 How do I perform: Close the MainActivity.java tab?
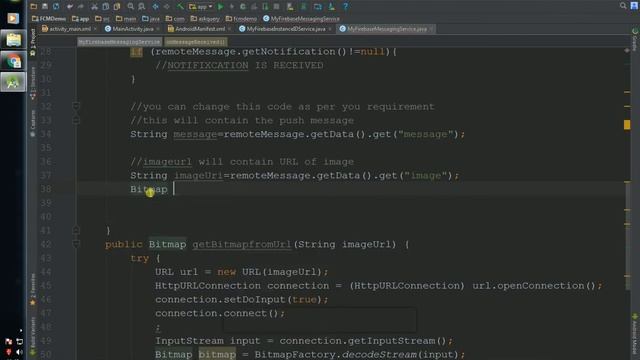[158, 29]
